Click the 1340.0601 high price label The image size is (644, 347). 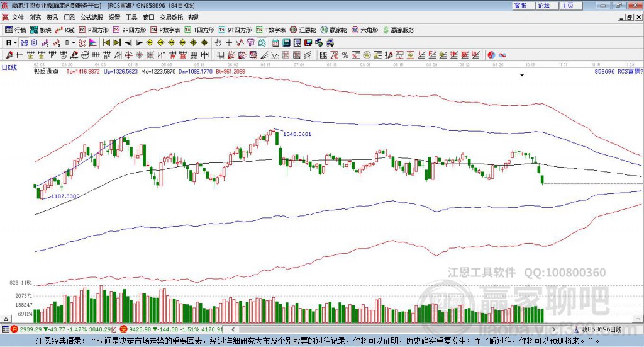point(297,134)
